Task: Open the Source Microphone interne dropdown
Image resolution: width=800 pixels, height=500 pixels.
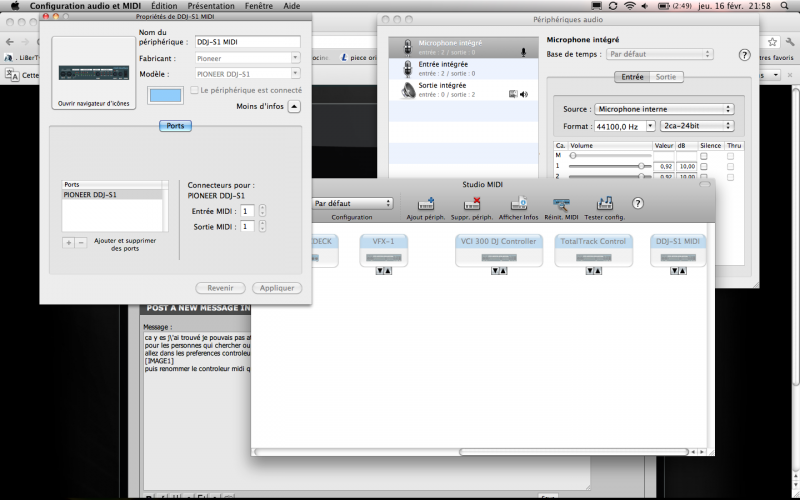Action: pyautogui.click(x=664, y=109)
